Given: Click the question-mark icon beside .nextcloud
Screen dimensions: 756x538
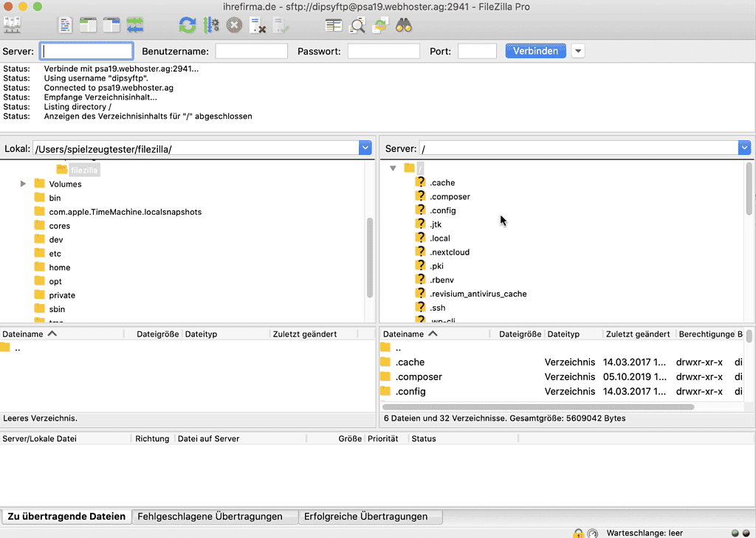Looking at the screenshot, I should tap(420, 251).
